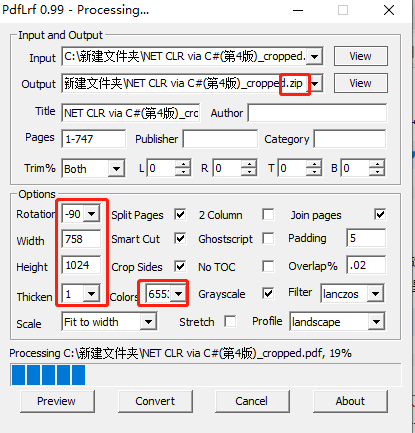Screen dimensions: 415x433
Task: Increase the T trim value
Action: (x=314, y=164)
